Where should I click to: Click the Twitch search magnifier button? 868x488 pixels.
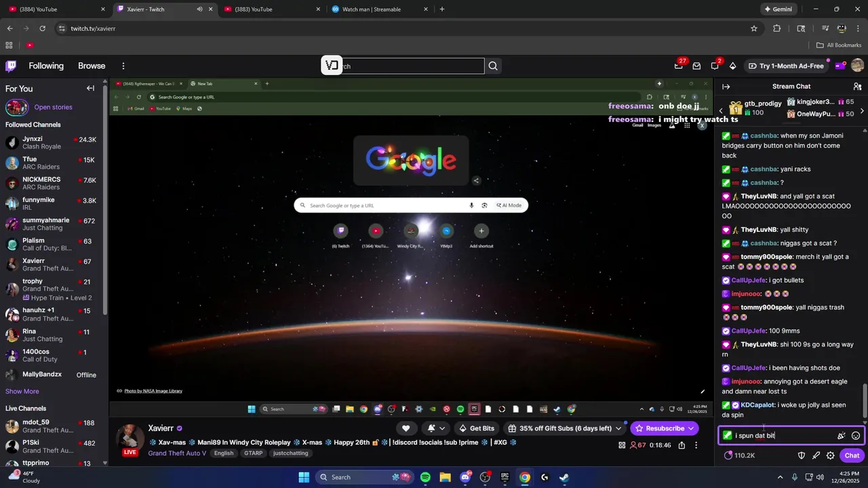[x=493, y=66]
